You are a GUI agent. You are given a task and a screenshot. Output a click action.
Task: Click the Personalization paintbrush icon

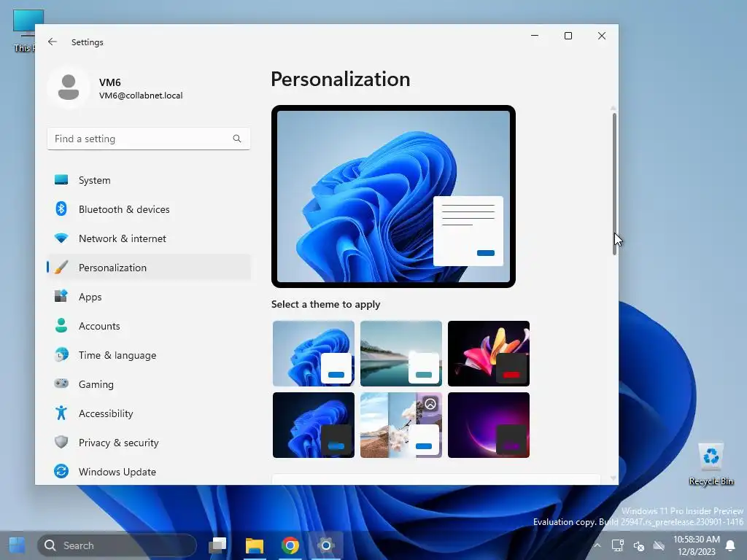pyautogui.click(x=61, y=267)
